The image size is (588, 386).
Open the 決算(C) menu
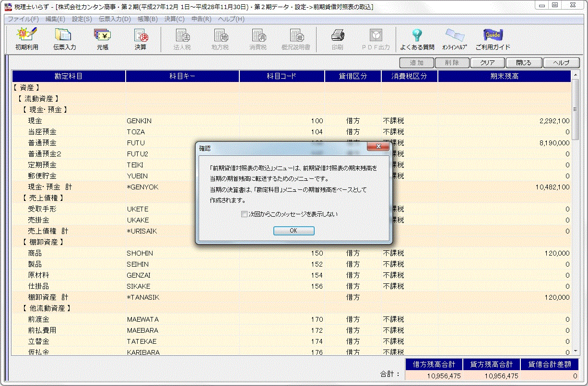point(174,19)
